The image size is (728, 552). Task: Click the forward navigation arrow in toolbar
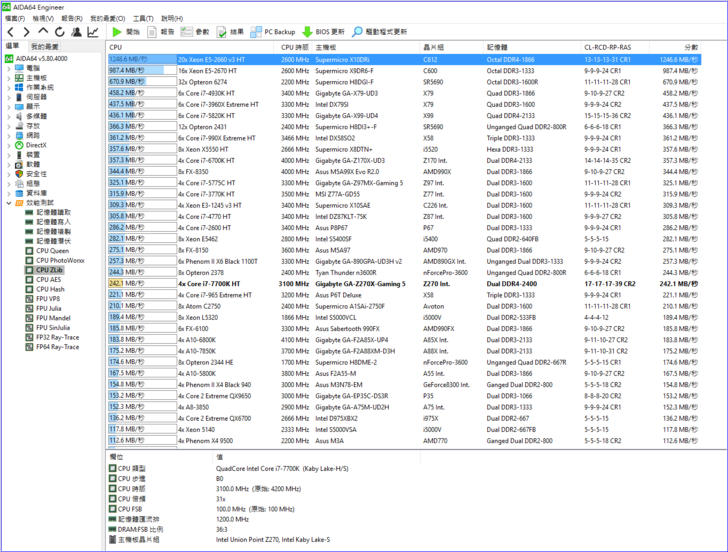pos(27,32)
